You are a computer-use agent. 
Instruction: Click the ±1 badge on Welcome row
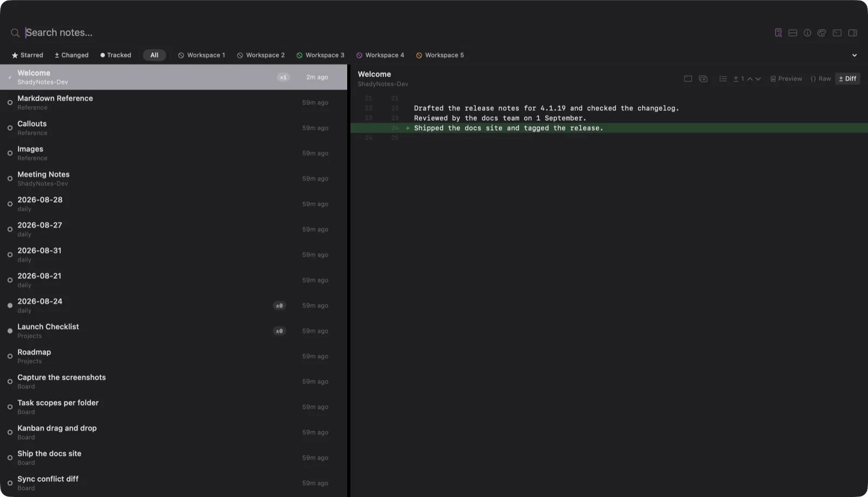pyautogui.click(x=283, y=77)
